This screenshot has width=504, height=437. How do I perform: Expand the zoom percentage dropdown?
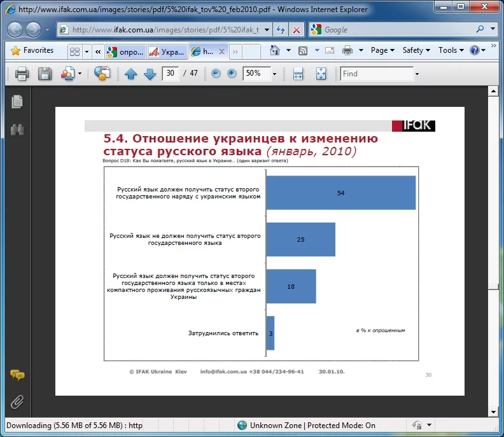click(x=274, y=74)
